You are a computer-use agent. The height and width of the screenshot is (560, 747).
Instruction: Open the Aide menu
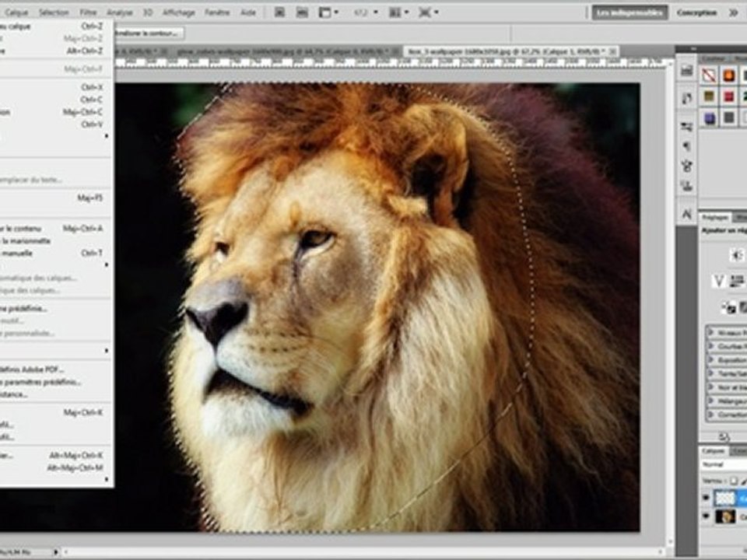248,12
